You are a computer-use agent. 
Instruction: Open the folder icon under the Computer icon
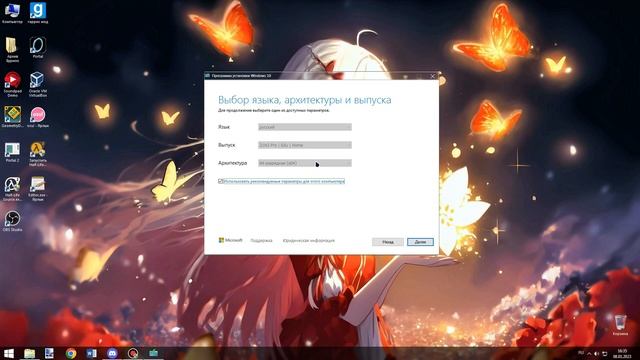(12, 49)
